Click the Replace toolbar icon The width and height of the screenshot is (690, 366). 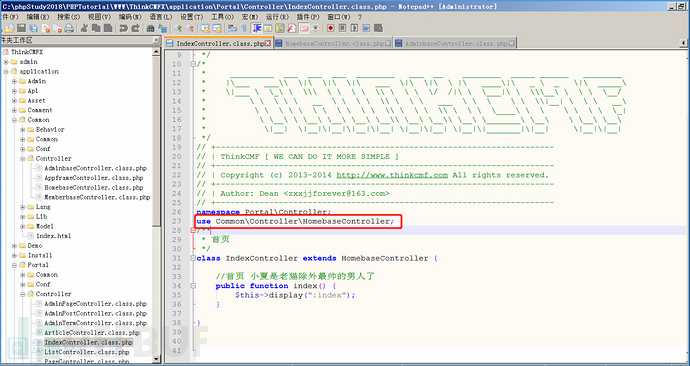(x=163, y=28)
